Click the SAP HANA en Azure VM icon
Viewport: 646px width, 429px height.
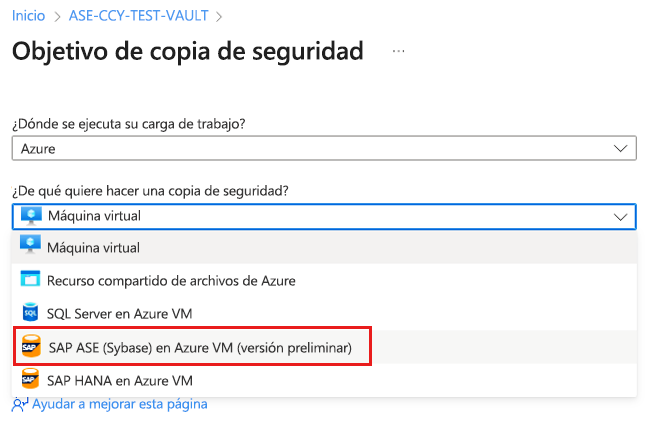tap(30, 380)
